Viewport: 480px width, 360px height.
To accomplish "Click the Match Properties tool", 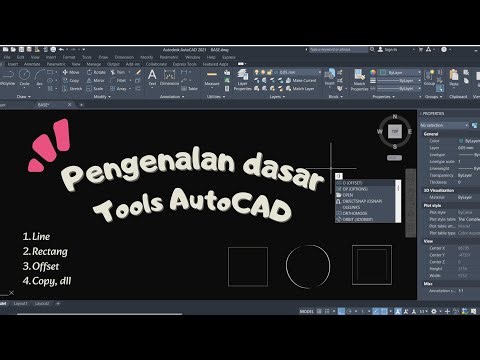I will pos(359,80).
